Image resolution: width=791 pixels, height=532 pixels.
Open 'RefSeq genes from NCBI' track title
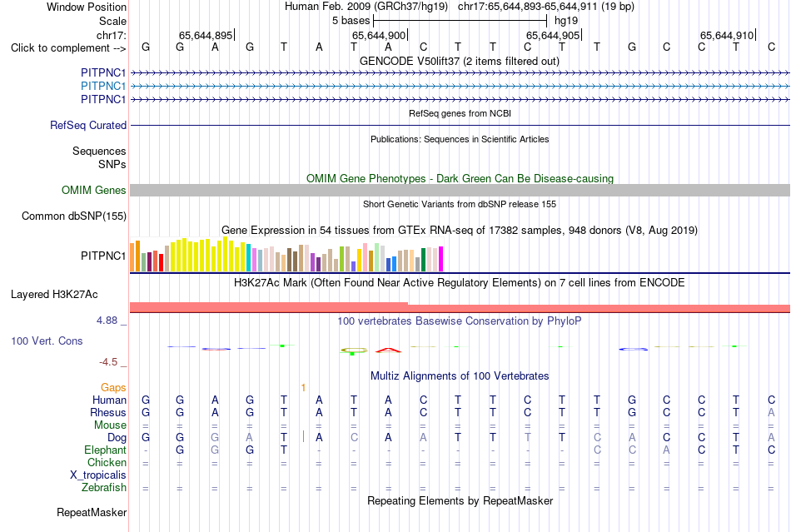(x=460, y=113)
